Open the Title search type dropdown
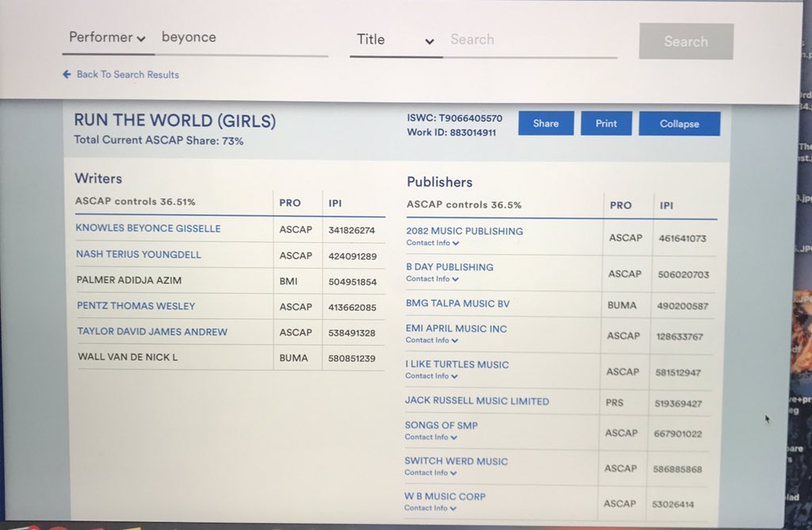This screenshot has width=812, height=530. (396, 40)
